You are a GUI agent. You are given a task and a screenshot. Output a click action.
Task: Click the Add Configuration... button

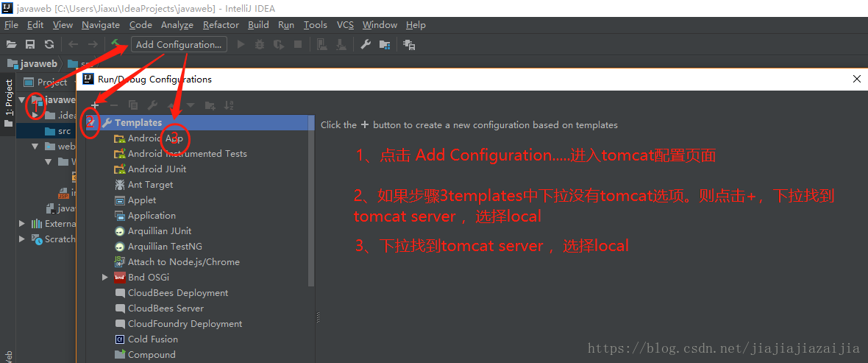click(x=179, y=44)
